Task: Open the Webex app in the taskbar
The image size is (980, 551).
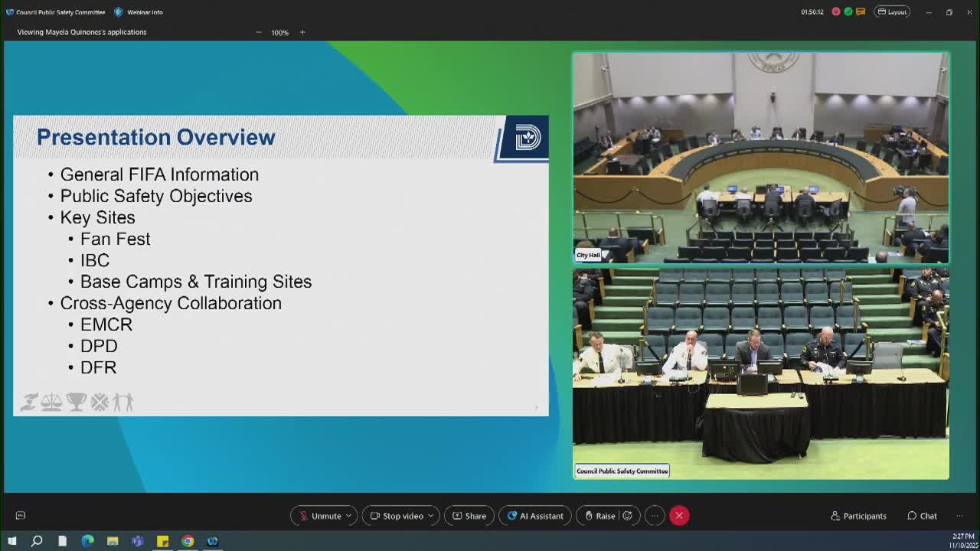Action: click(x=213, y=541)
